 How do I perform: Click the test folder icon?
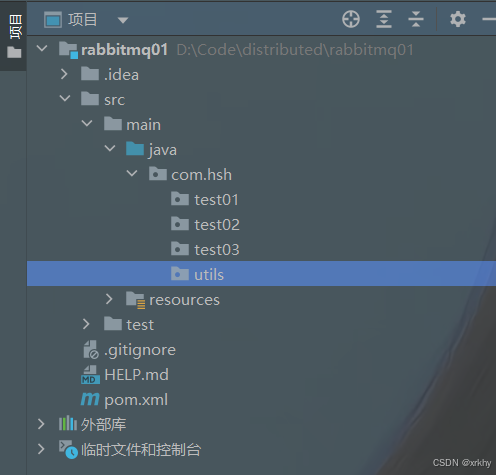pos(113,324)
